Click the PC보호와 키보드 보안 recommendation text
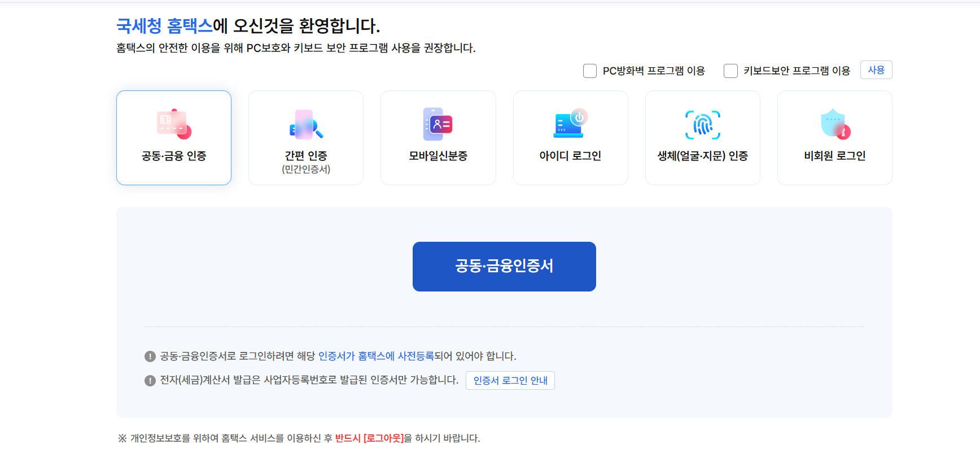The width and height of the screenshot is (980, 457). pyautogui.click(x=296, y=48)
